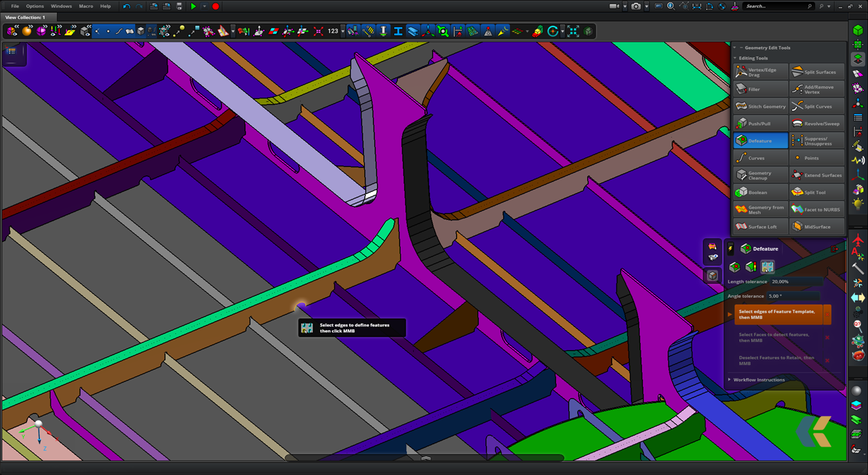Select the Fillet tool
Viewport: 868px width, 475px height.
click(x=760, y=89)
